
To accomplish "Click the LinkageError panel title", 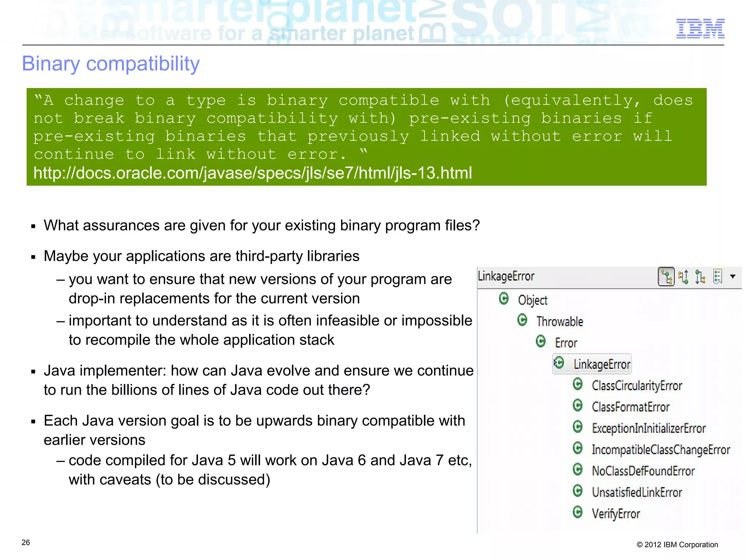I will [x=506, y=276].
